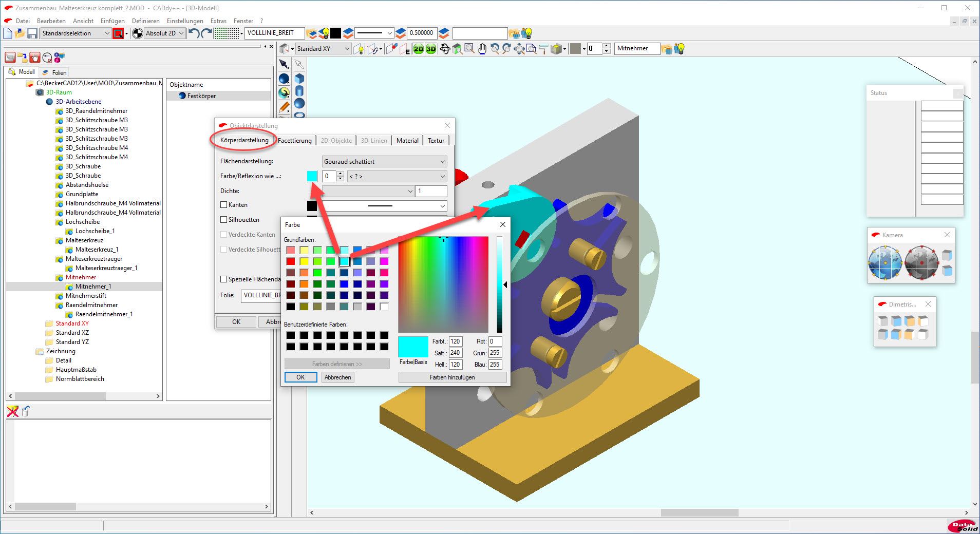The image size is (980, 534).
Task: Click the gray globe camera icon
Action: pyautogui.click(x=922, y=262)
